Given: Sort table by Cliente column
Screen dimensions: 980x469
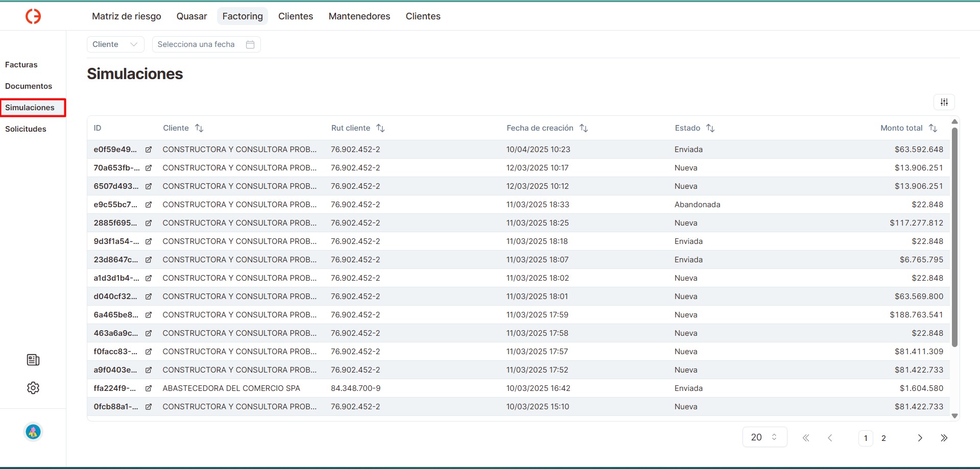Looking at the screenshot, I should 199,128.
